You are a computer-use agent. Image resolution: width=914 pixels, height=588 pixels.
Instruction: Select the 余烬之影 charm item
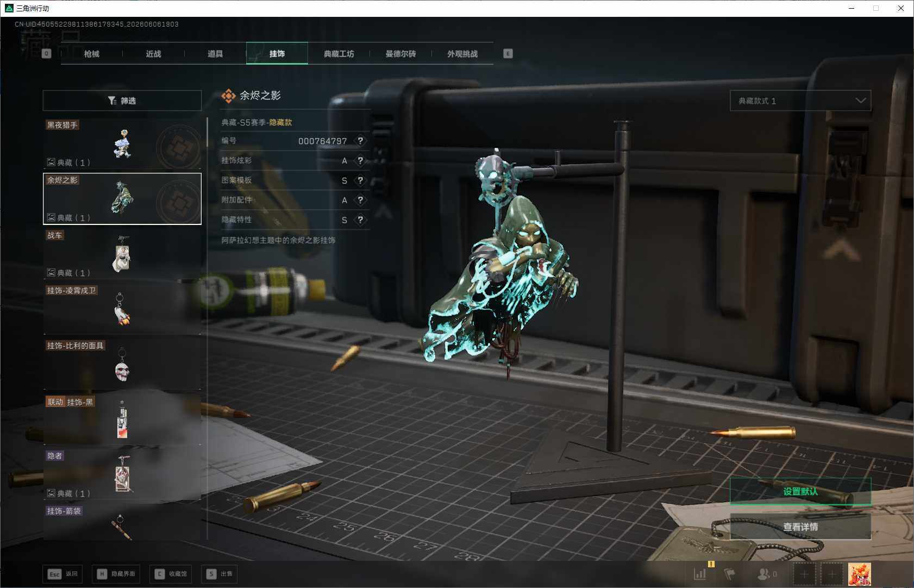coord(122,198)
